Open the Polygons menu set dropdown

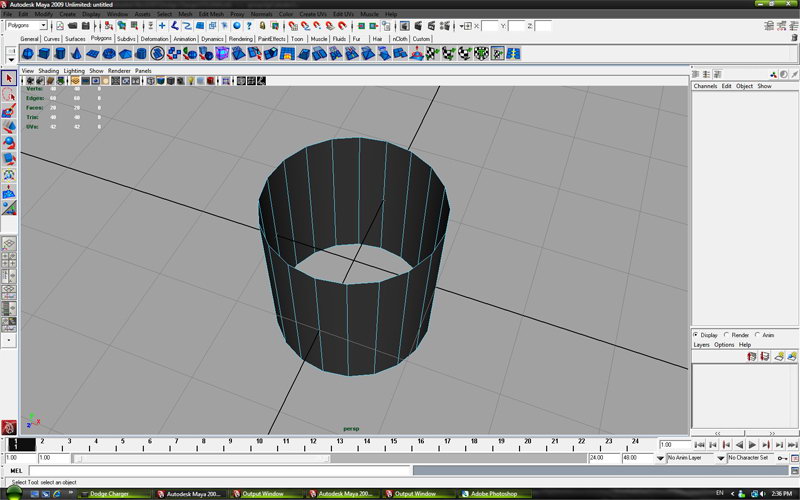click(42, 25)
